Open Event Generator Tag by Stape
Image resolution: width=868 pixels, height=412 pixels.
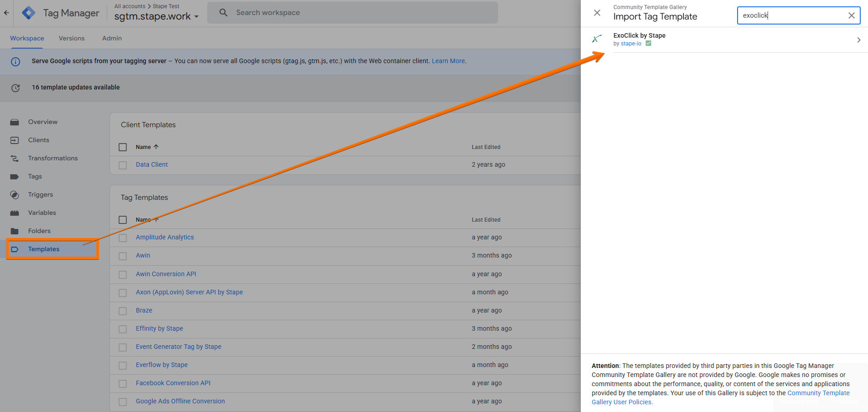(179, 347)
